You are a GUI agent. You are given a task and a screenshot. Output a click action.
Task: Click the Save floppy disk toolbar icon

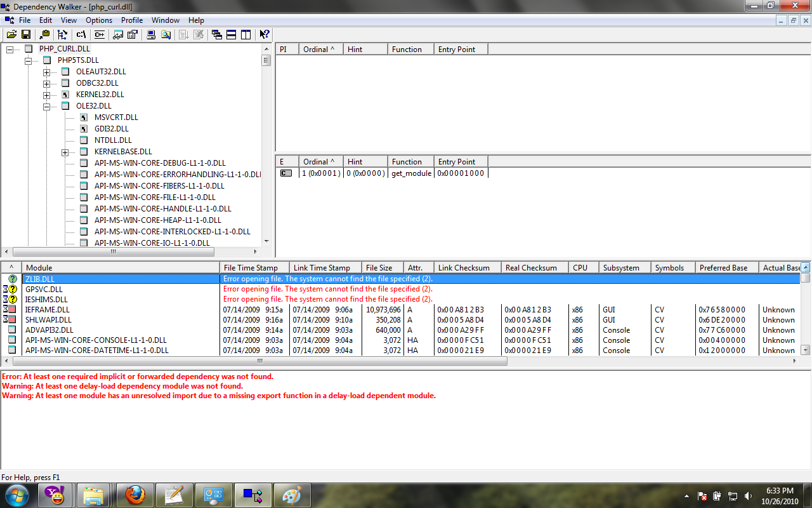pos(26,34)
